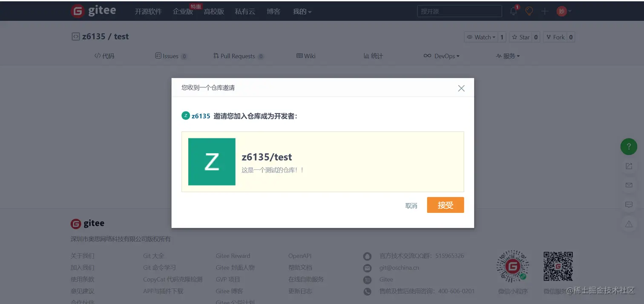
Task: Expand the DevOps dropdown
Action: coord(441,56)
